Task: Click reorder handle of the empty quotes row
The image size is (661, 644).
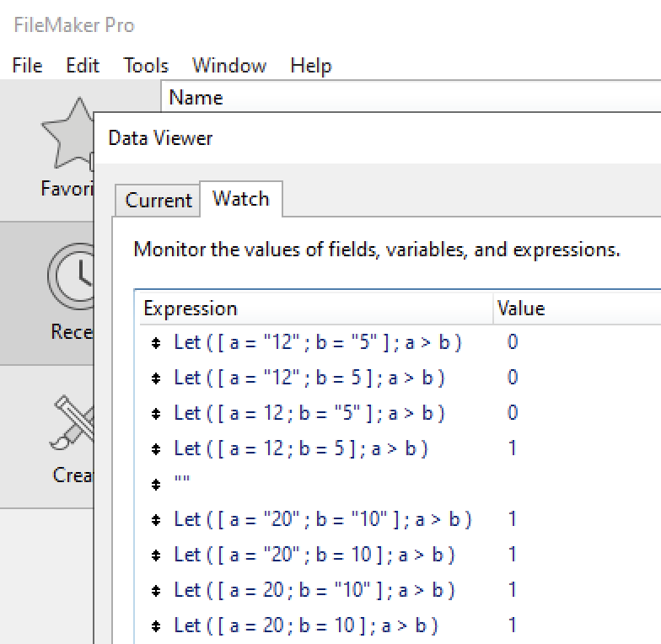Action: pos(156,485)
